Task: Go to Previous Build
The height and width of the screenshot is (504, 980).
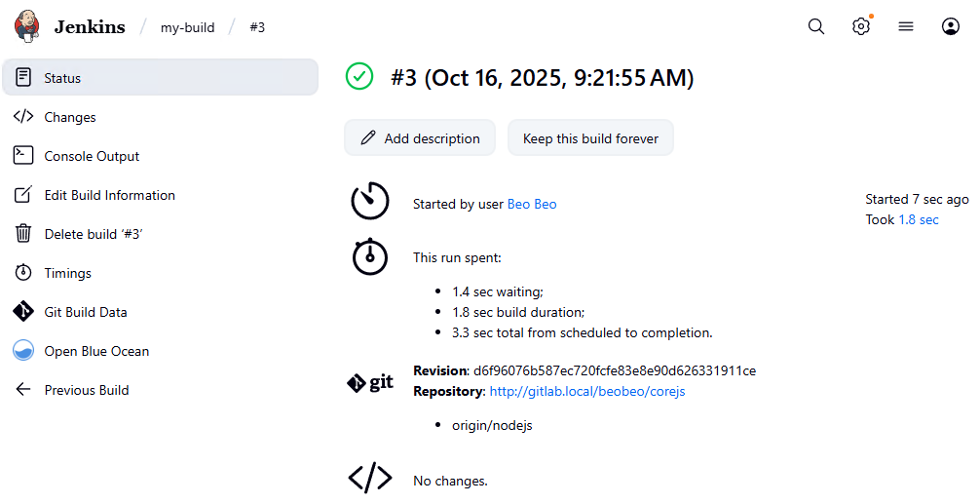Action: [86, 390]
